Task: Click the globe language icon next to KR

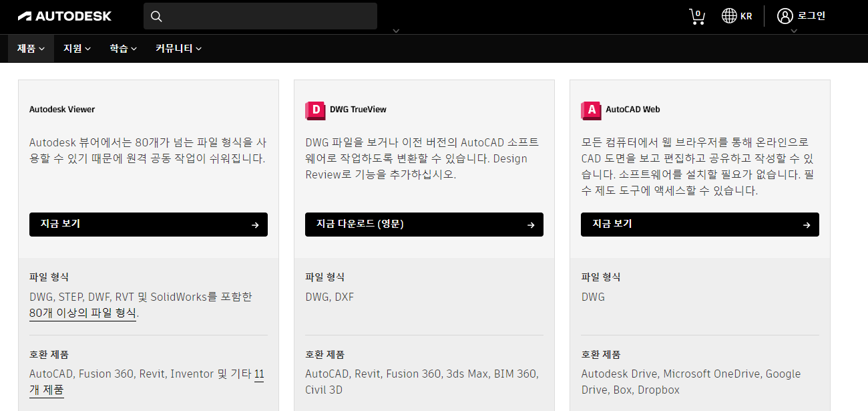Action: pyautogui.click(x=730, y=15)
